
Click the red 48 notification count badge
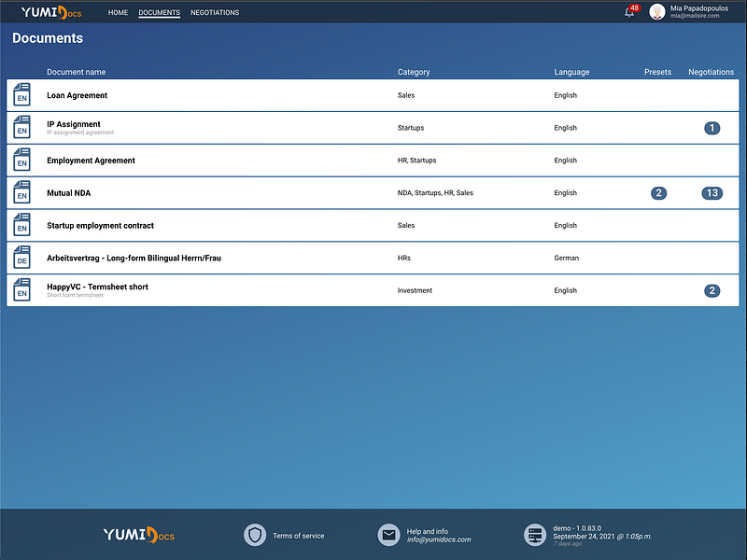coord(634,7)
